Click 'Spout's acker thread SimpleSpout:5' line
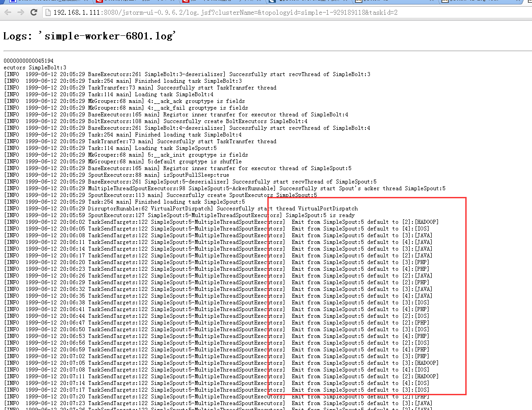 coord(225,188)
